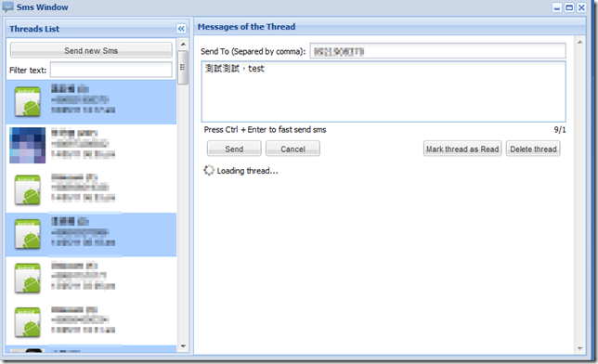Focus the Send To recipients field
The width and height of the screenshot is (598, 364).
point(438,51)
